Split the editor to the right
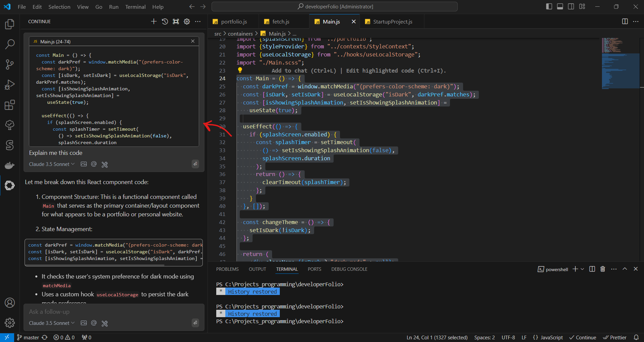Screen dimensions: 644x342 click(625, 22)
